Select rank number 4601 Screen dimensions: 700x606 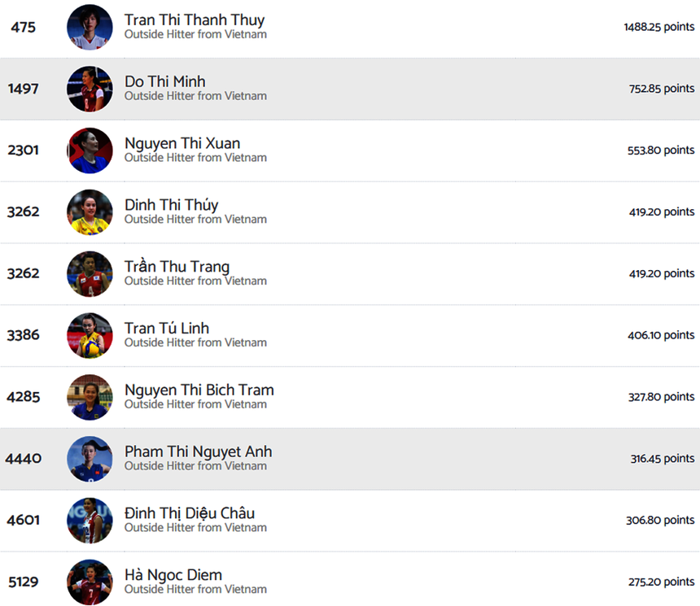tap(24, 521)
